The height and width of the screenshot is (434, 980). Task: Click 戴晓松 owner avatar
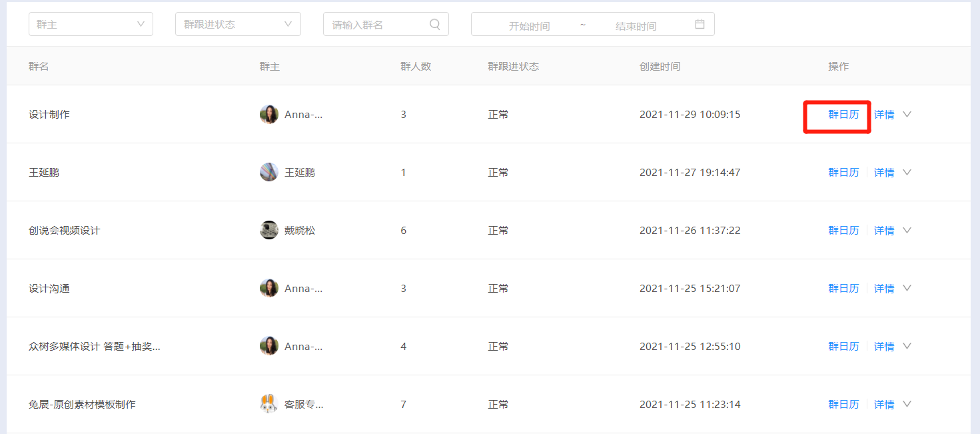click(x=269, y=230)
